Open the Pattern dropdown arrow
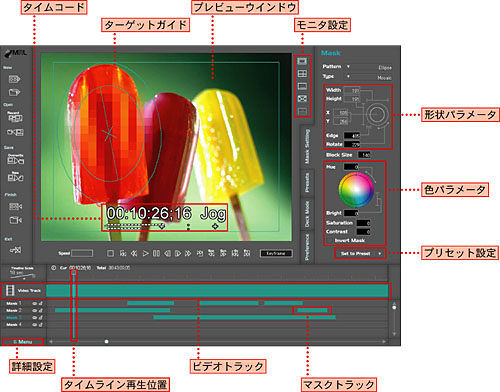 pos(348,67)
